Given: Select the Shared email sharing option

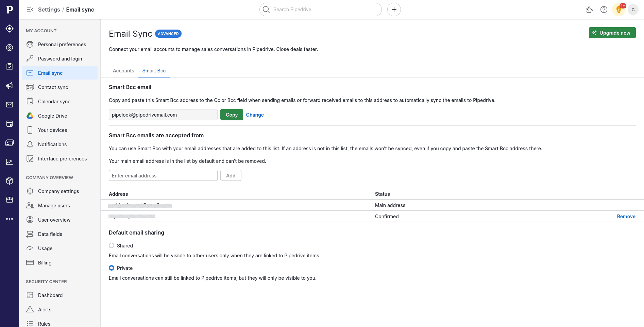Looking at the screenshot, I should 112,245.
